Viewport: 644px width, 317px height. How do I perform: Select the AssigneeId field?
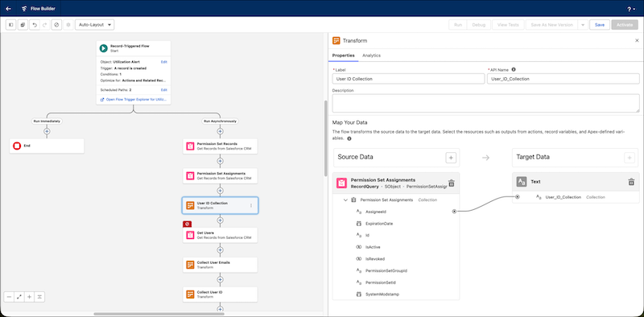click(x=376, y=212)
